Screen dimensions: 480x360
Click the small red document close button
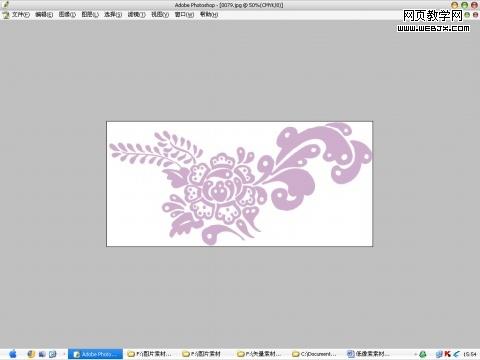(x=476, y=15)
